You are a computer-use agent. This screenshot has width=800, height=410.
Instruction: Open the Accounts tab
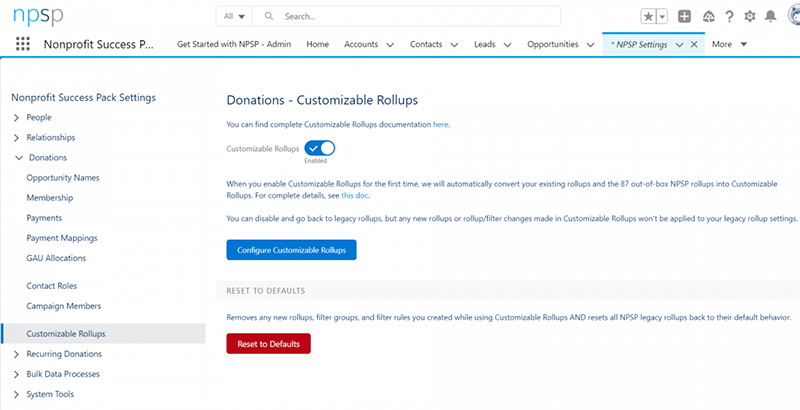coord(361,44)
